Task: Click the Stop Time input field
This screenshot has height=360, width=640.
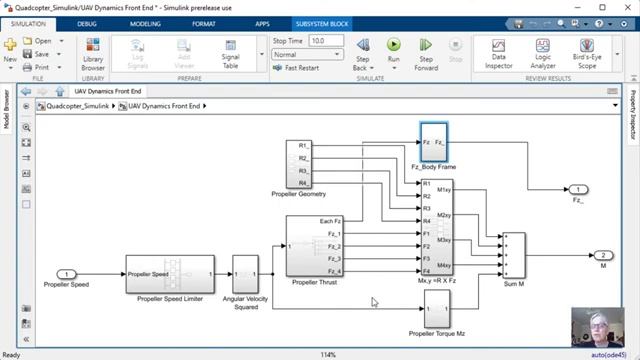Action: pyautogui.click(x=326, y=41)
